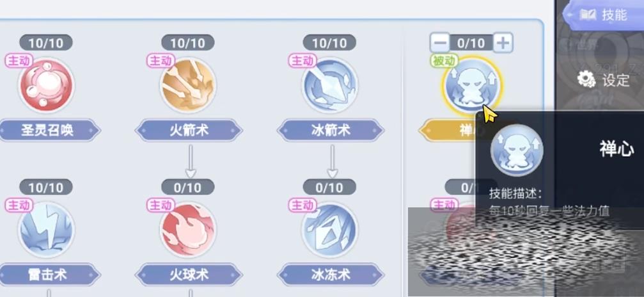
Task: Click the 禅心 icon in tooltip panel
Action: click(517, 150)
